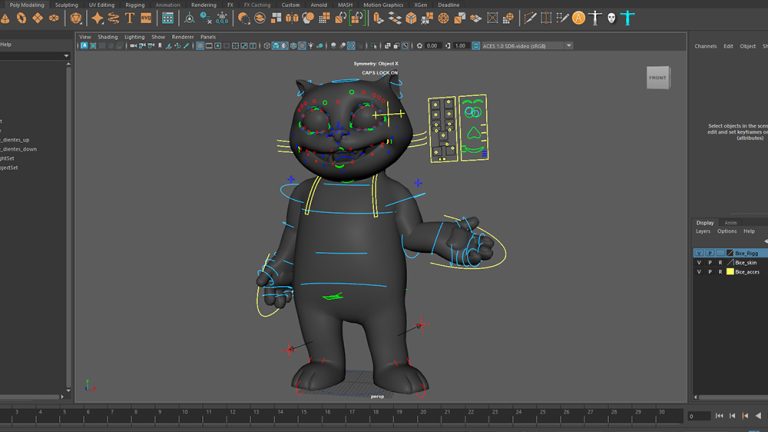Click the current frame input field
Screen dimensions: 768x432
coord(699,416)
